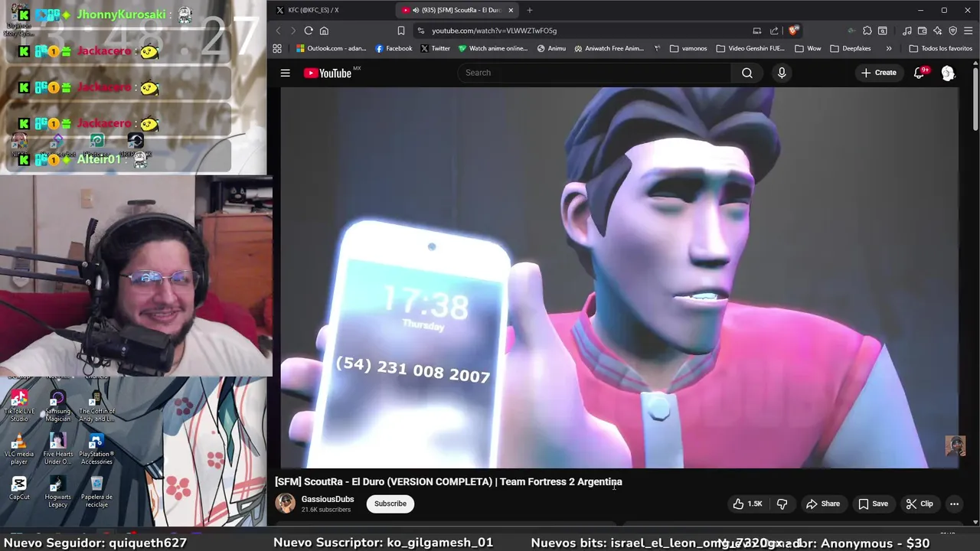
Task: Open the browser main menu
Action: (968, 31)
